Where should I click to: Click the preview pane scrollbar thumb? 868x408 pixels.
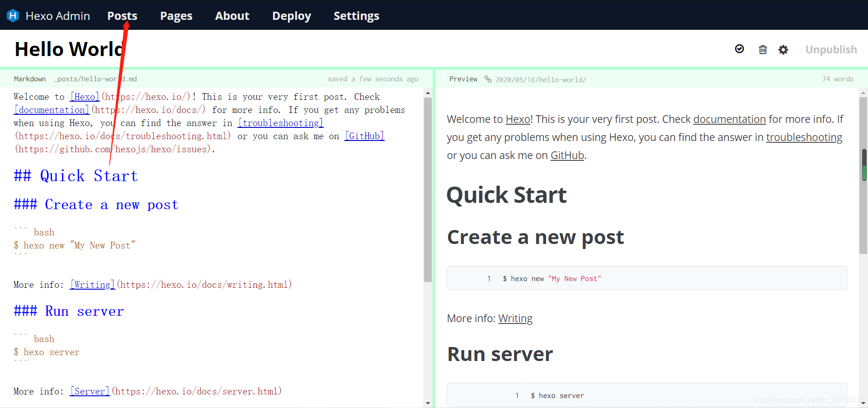pos(863,175)
